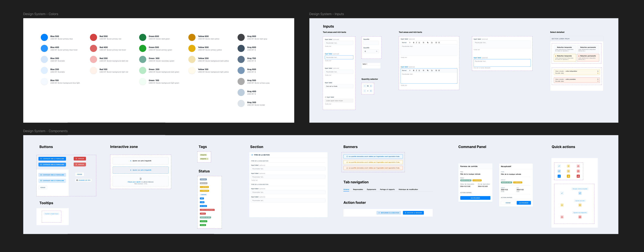Viewport: 644px width, 252px height.
Task: Select the yellow highlighted 'Réduction temporaire' card
Action: coord(565,58)
